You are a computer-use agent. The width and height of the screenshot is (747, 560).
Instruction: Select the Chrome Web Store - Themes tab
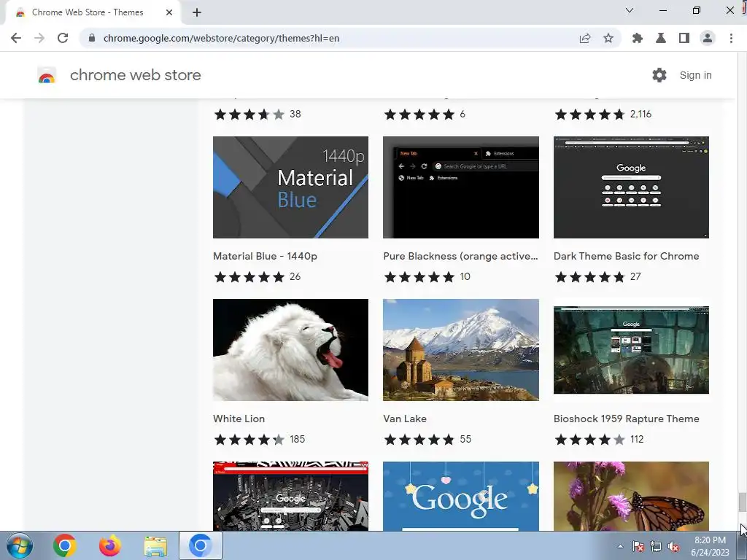pos(93,12)
